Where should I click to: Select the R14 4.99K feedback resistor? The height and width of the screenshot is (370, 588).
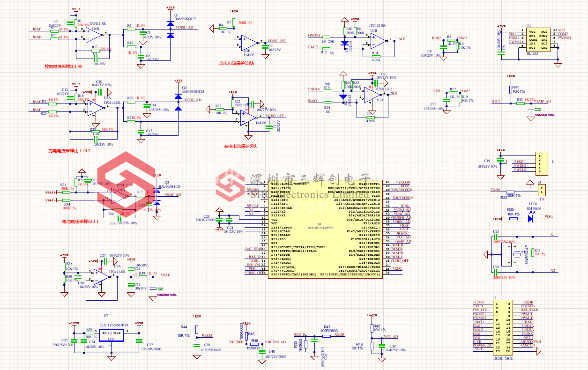click(375, 57)
